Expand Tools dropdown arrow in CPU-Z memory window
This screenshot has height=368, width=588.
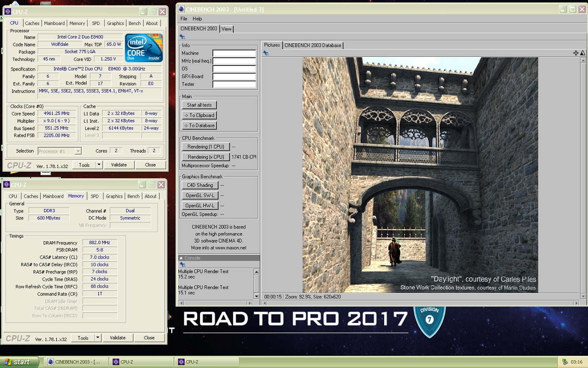[x=98, y=338]
